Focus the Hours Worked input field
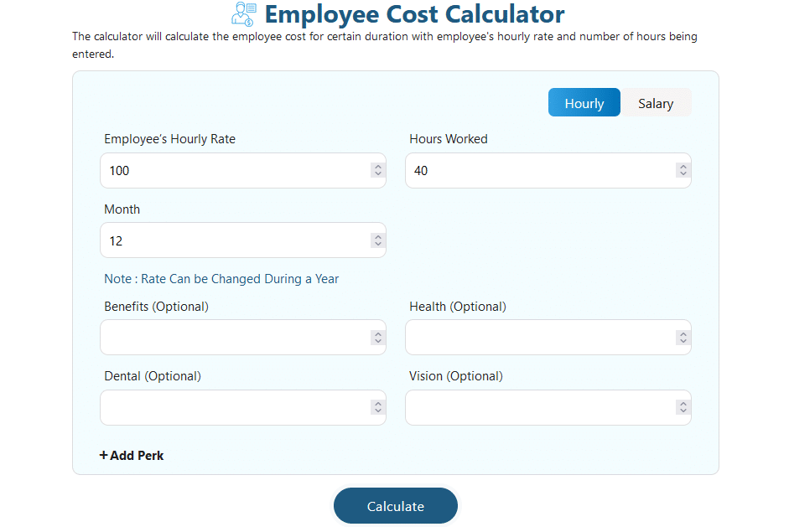789x532 pixels. click(537, 170)
